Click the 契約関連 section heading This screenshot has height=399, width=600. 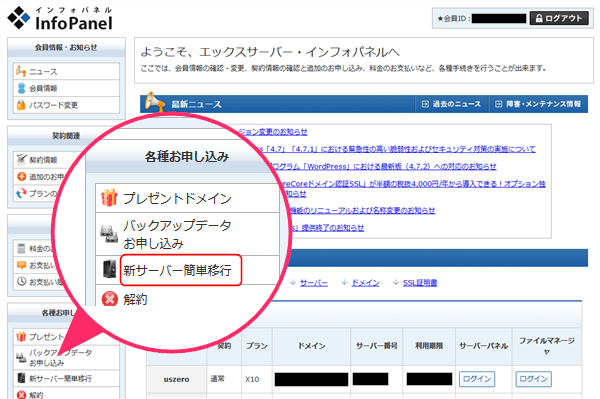[x=66, y=136]
